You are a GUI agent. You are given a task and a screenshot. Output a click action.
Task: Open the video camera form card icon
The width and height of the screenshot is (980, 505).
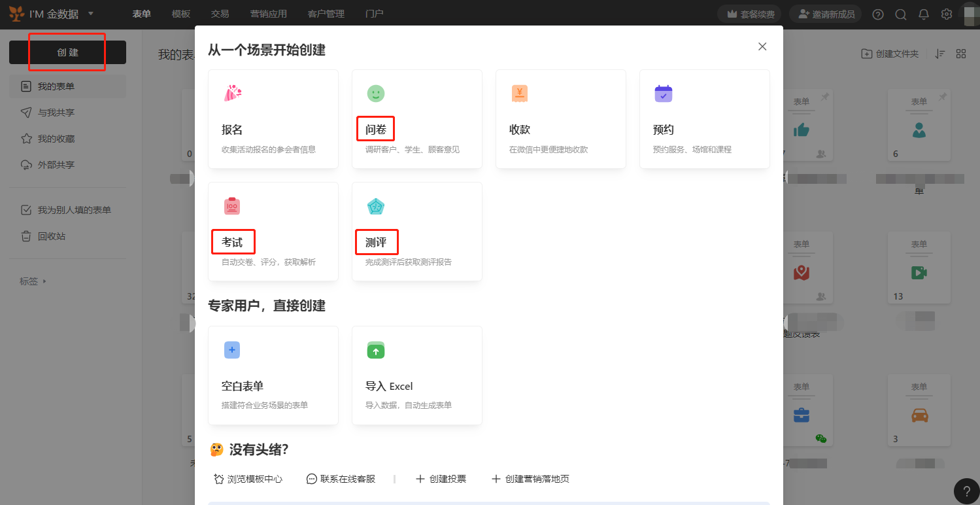coord(919,273)
